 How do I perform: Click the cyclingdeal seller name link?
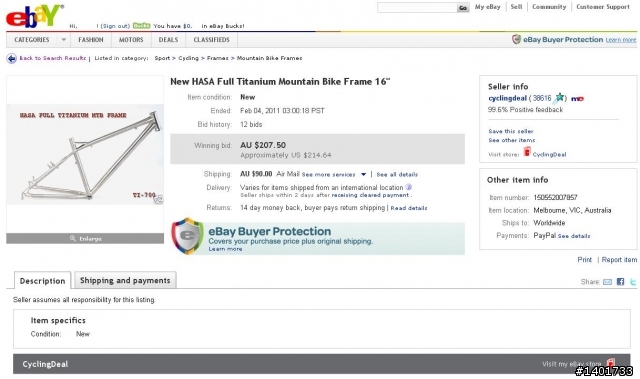coord(507,98)
